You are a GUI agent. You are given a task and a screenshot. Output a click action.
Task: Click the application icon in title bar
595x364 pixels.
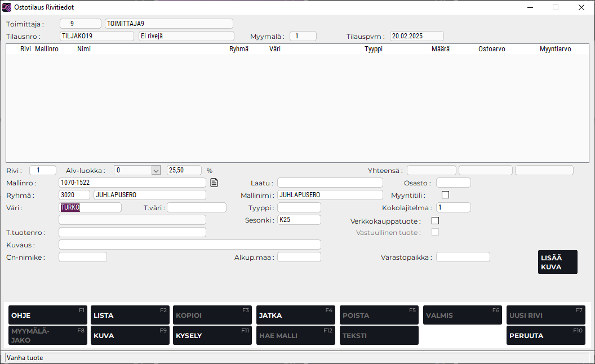click(7, 7)
